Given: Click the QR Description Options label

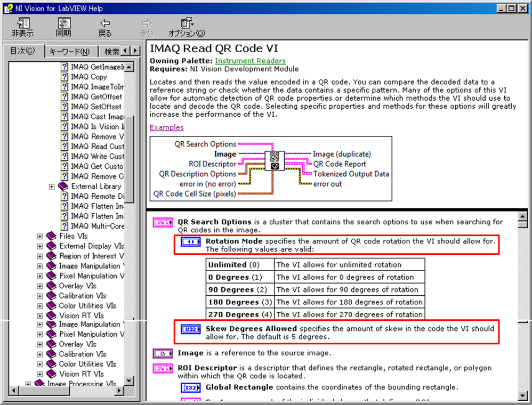Looking at the screenshot, I should click(x=197, y=174).
